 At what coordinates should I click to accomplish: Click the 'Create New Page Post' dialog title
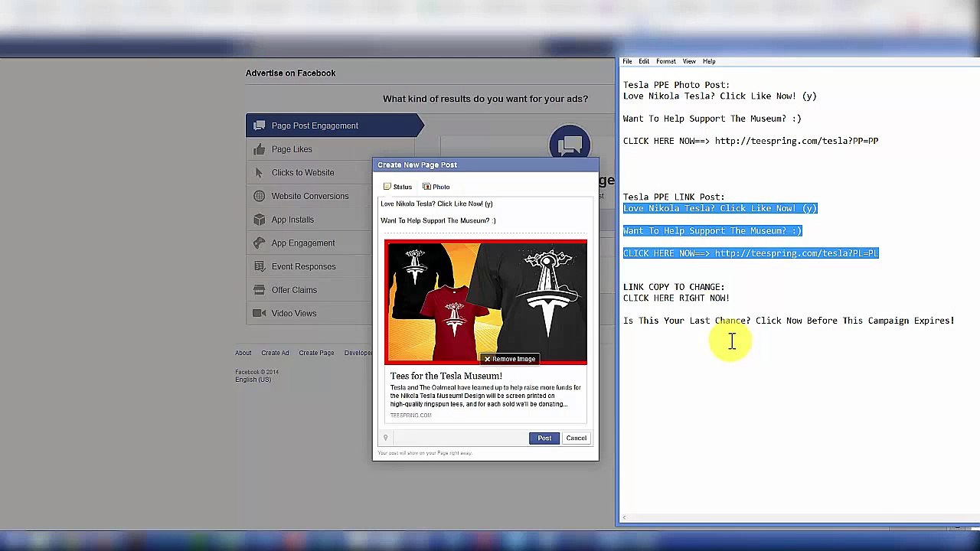[417, 165]
